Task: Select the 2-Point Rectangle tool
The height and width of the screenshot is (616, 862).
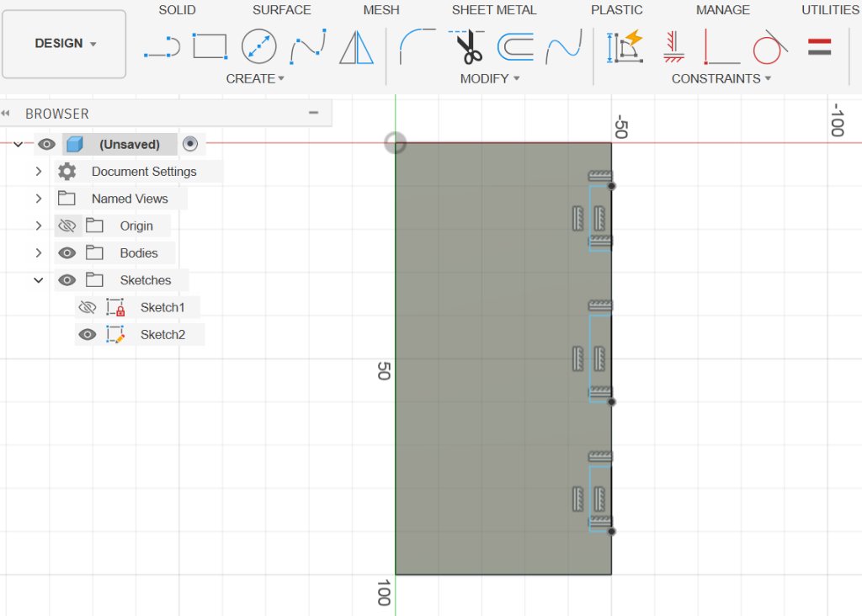Action: tap(210, 46)
